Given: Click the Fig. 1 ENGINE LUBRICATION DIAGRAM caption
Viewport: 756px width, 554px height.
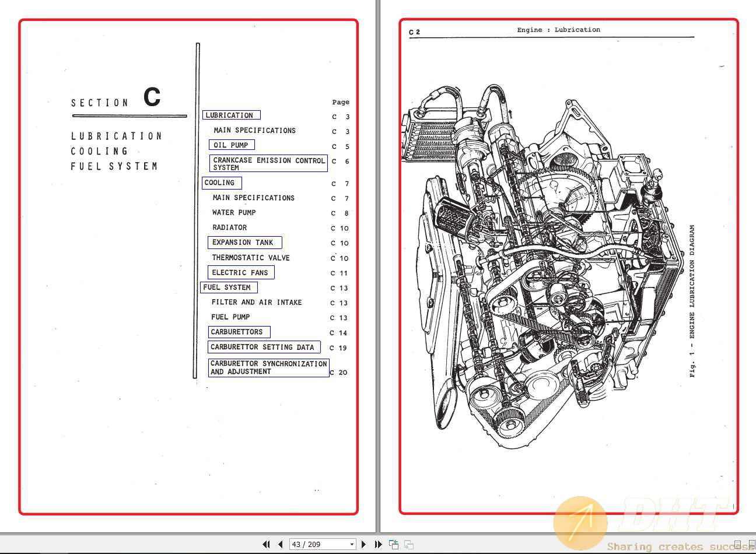Looking at the screenshot, I should click(692, 301).
